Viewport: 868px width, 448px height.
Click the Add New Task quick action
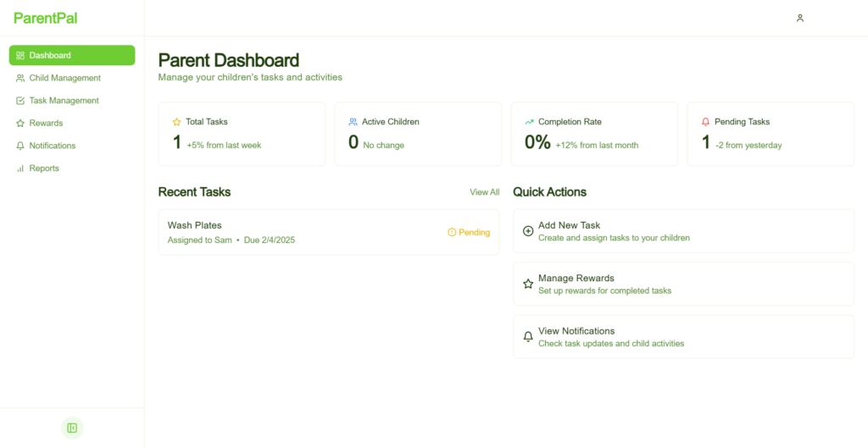coord(684,231)
